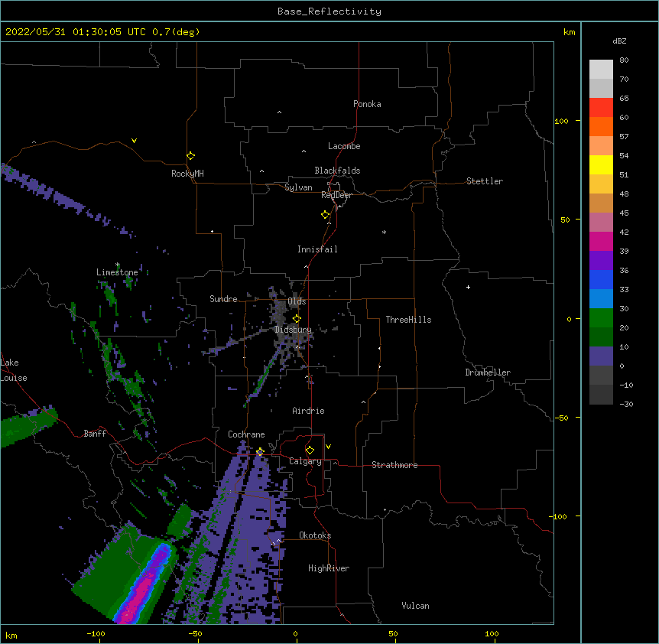Click the Limestone label
Image resolution: width=659 pixels, height=644 pixels.
click(117, 272)
